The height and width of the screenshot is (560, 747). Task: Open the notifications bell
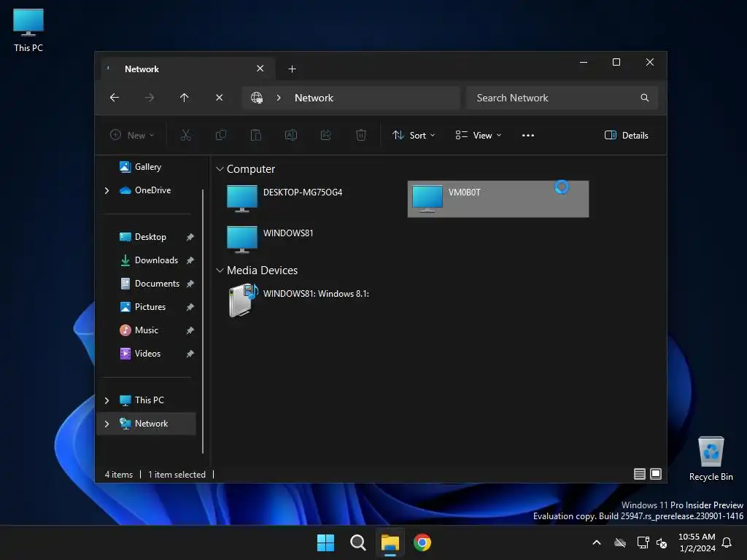click(727, 542)
